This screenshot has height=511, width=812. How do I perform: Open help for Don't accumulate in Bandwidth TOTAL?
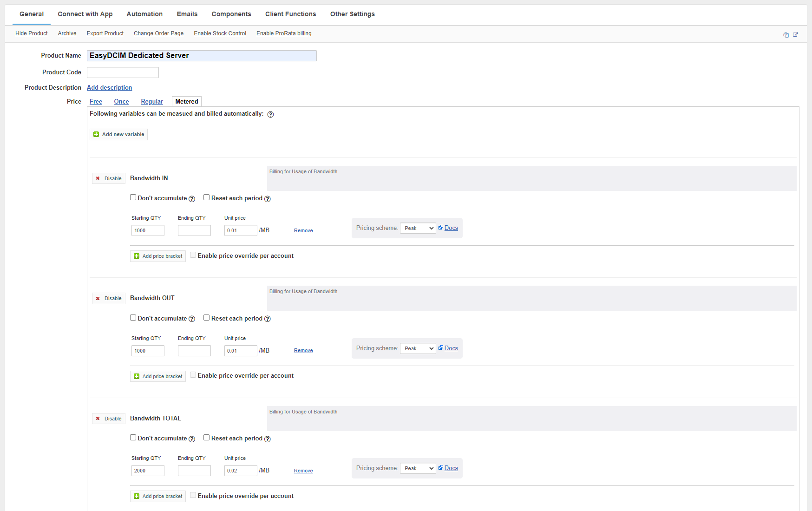coord(192,439)
